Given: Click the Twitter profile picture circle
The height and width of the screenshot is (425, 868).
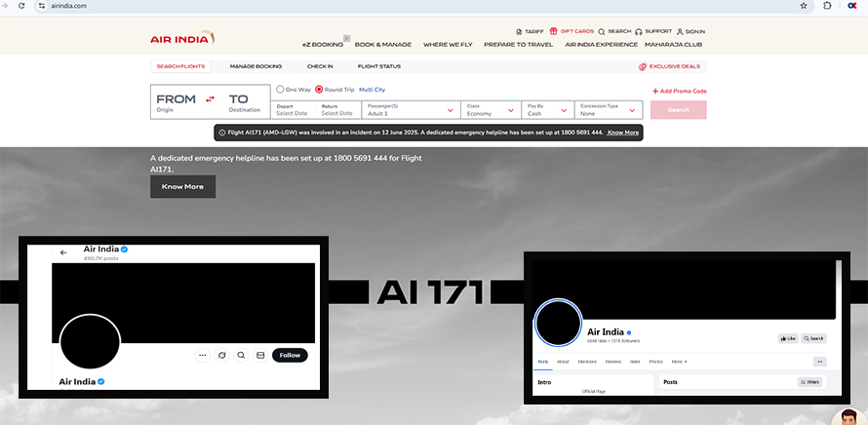Looking at the screenshot, I should coord(91,341).
